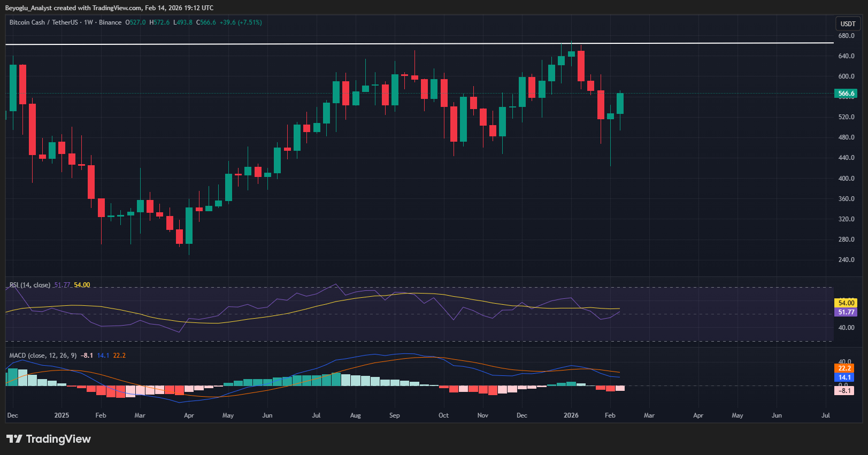Click the Sep label on time axis
Viewport: 868px width, 455px height.
(x=395, y=415)
